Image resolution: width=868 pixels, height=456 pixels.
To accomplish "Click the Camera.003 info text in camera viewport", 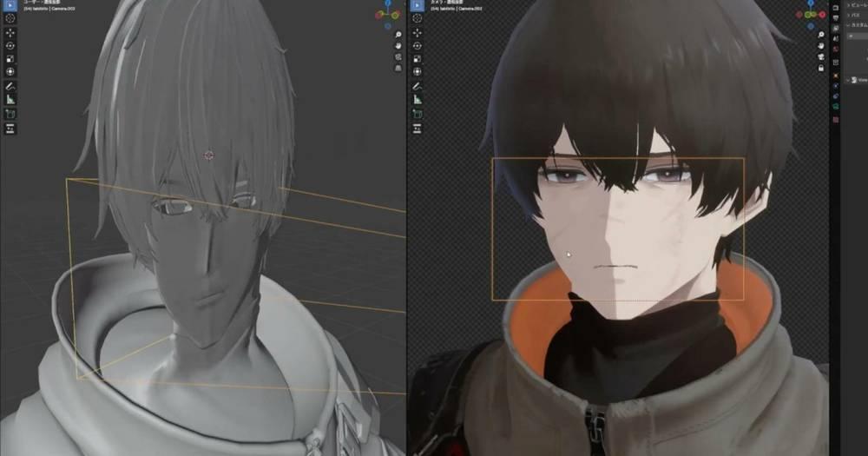I will pos(457,9).
